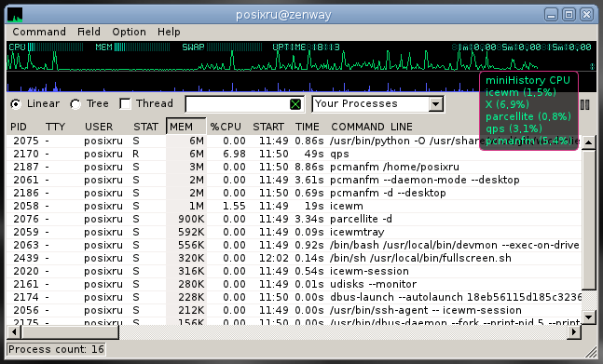Select the icewm process row
Image resolution: width=603 pixels, height=364 pixels.
(x=294, y=206)
